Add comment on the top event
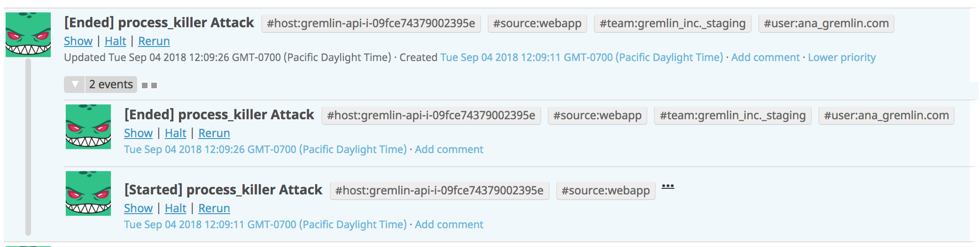The height and width of the screenshot is (247, 980). coord(765,57)
